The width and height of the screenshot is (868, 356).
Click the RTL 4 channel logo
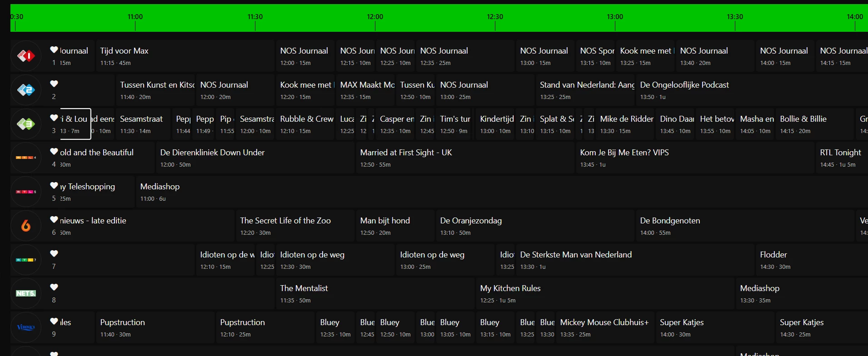click(26, 158)
